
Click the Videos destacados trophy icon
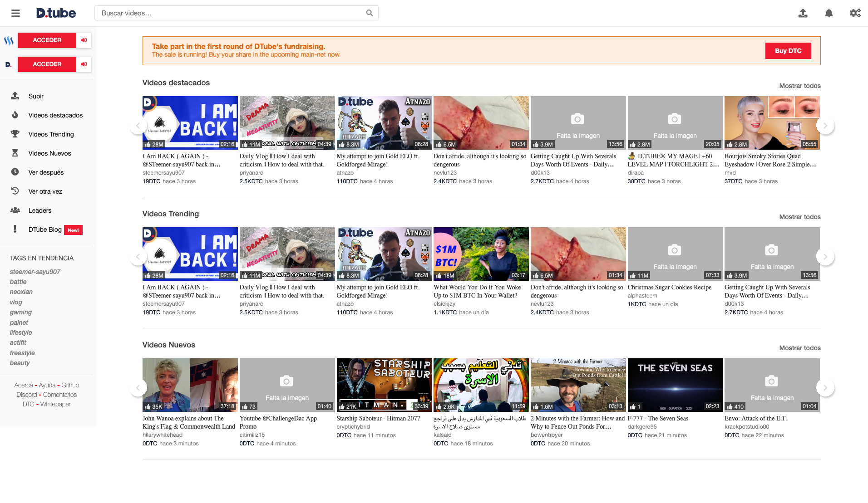point(15,115)
